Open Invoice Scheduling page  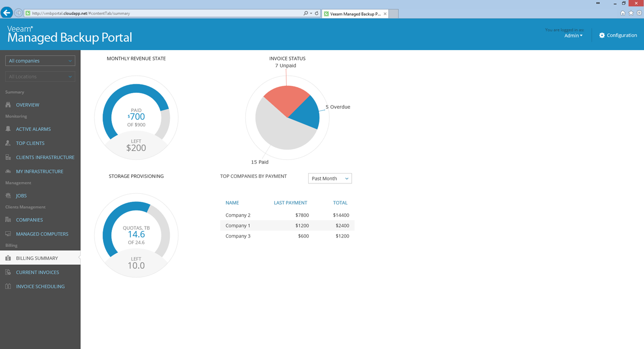[x=40, y=286]
